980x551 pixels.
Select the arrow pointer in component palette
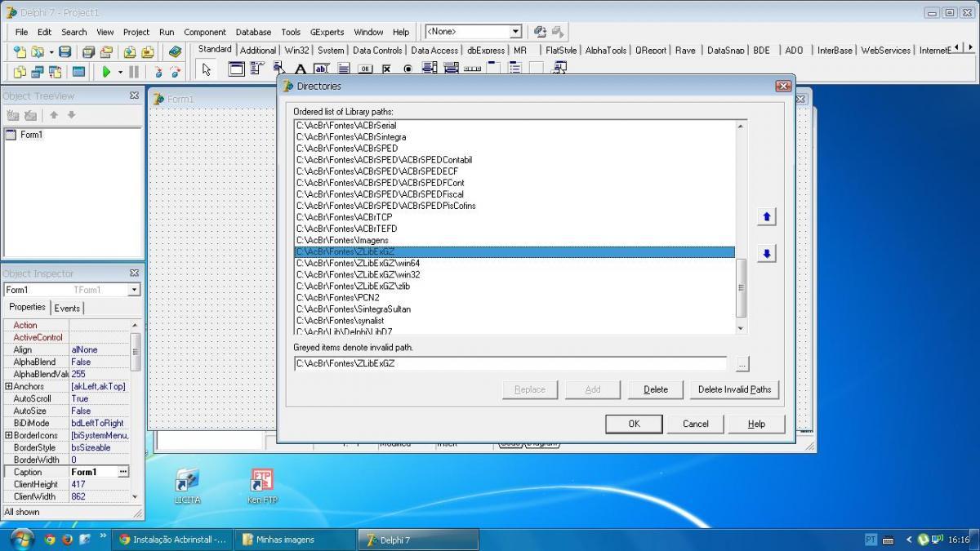coord(207,69)
